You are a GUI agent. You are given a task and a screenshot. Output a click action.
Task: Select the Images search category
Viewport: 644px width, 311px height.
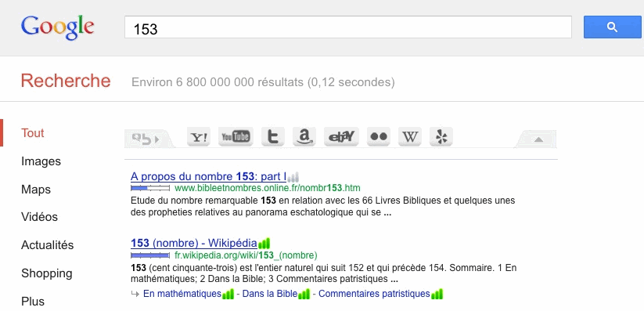tap(41, 161)
